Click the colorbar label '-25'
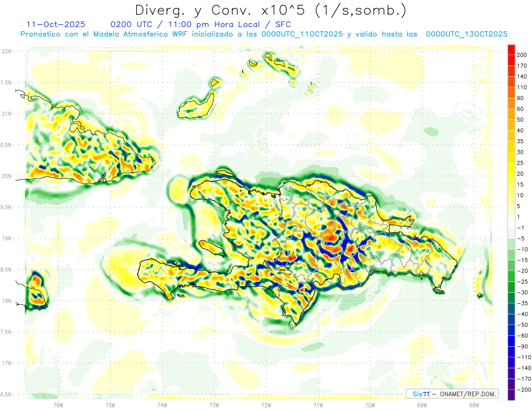The height and width of the screenshot is (411, 532). point(524,282)
